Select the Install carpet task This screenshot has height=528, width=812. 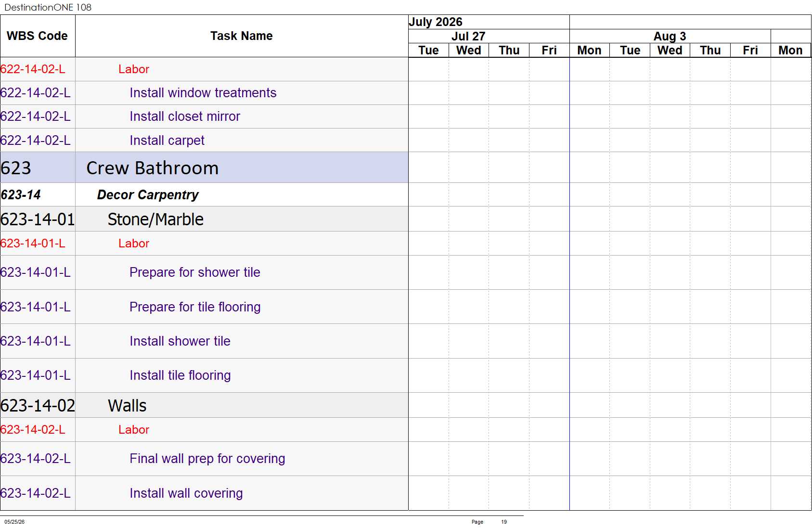[x=204, y=141]
